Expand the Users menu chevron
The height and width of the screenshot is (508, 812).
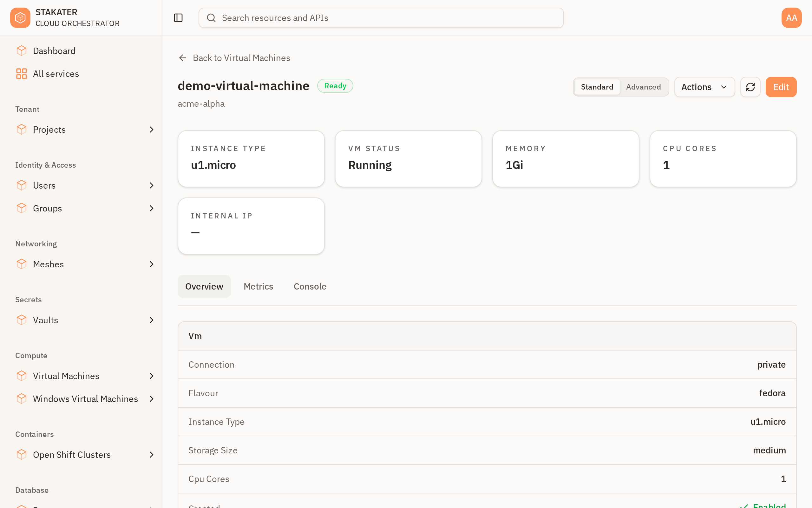click(x=152, y=185)
